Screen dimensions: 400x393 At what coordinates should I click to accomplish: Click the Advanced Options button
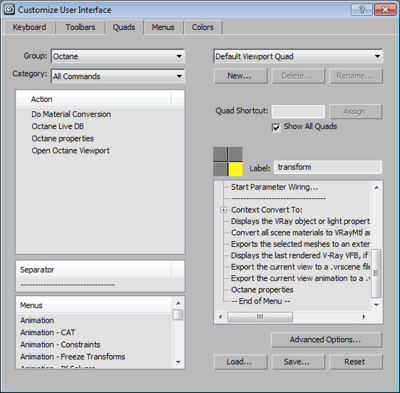coord(326,340)
